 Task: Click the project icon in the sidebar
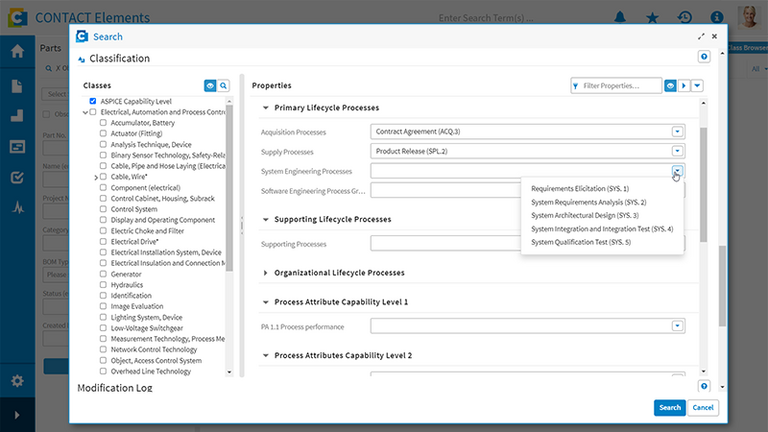[x=17, y=147]
